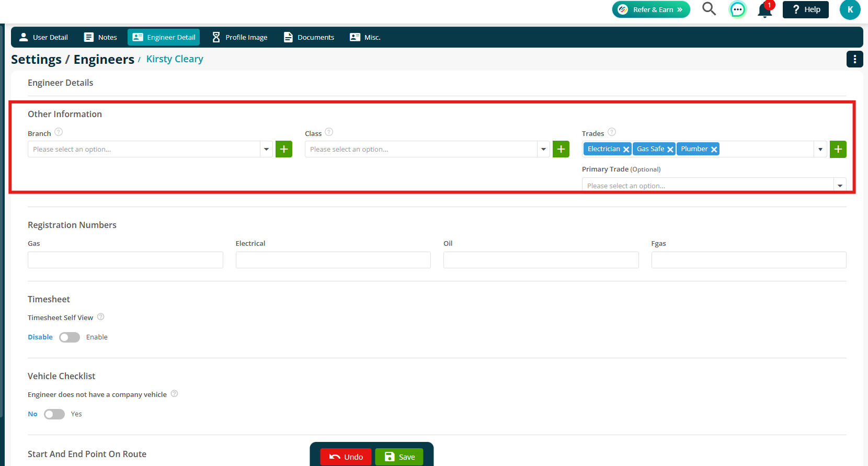Remove the Gas Safe trade tag
868x466 pixels.
pyautogui.click(x=670, y=150)
